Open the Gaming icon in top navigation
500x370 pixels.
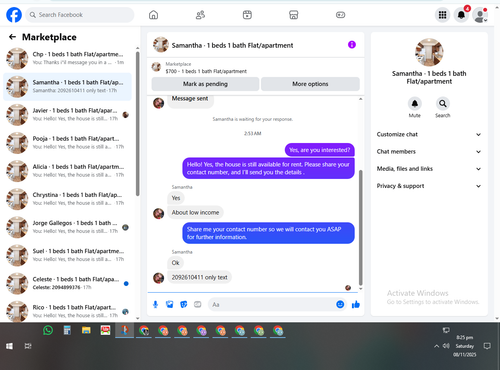click(340, 15)
